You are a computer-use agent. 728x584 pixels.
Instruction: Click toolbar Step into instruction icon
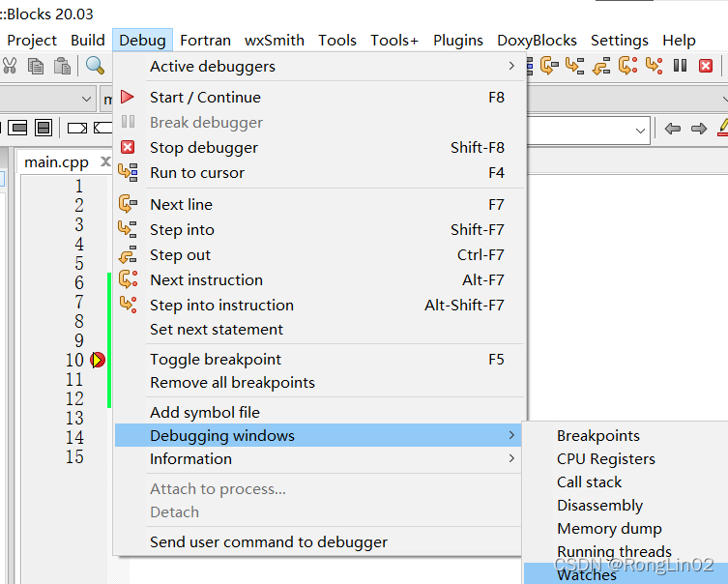click(654, 66)
